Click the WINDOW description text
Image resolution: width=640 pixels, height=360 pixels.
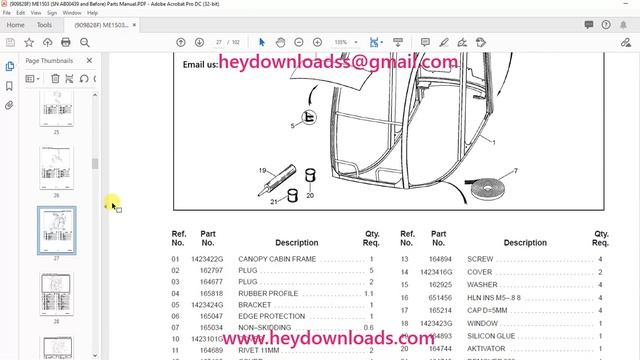tap(482, 324)
